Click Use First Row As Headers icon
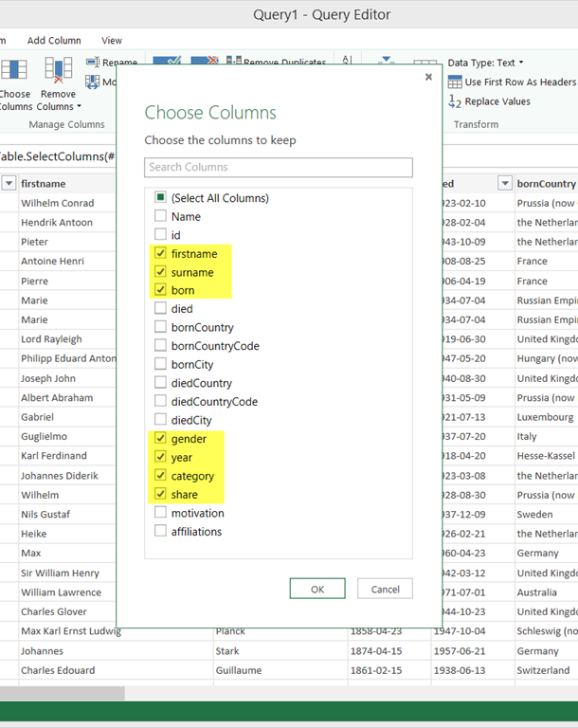Image resolution: width=578 pixels, height=728 pixels. [x=454, y=82]
